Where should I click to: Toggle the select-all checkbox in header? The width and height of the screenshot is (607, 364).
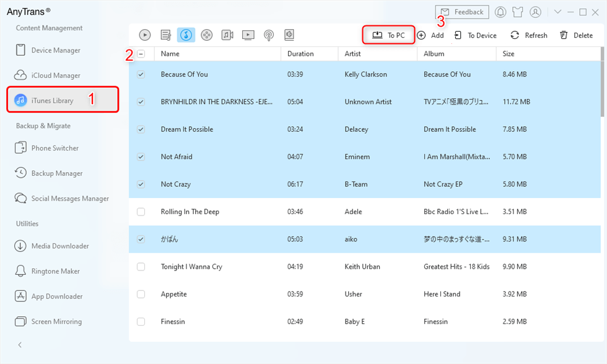(141, 54)
